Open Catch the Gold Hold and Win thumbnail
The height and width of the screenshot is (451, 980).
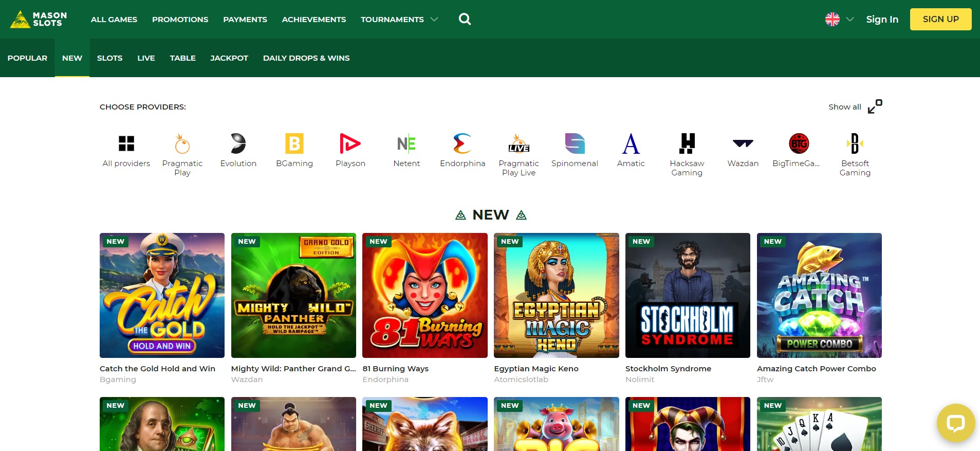(162, 295)
